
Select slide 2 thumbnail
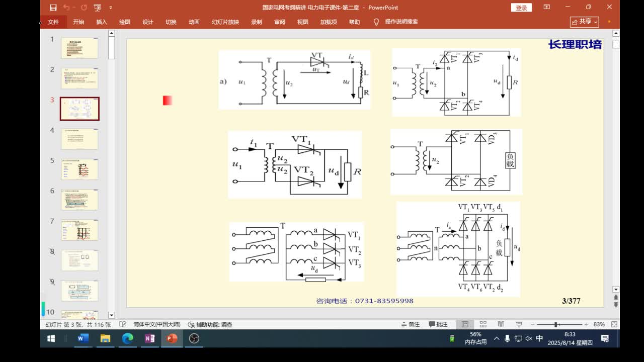(x=79, y=78)
